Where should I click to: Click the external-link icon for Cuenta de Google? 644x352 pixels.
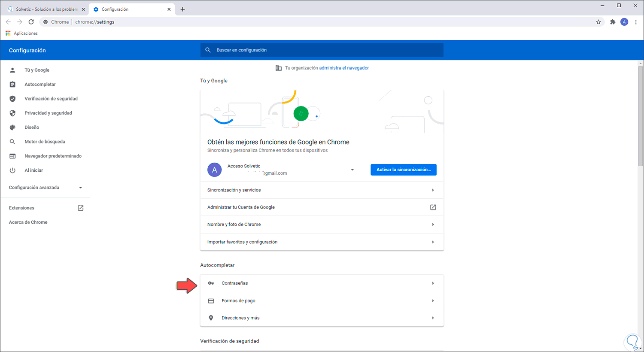(x=433, y=207)
